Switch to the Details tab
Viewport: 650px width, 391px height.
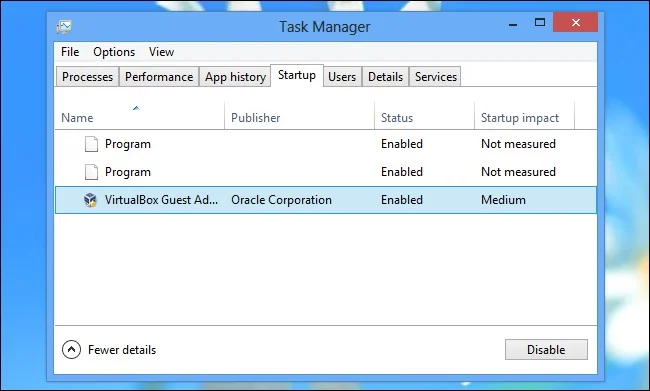[x=385, y=77]
